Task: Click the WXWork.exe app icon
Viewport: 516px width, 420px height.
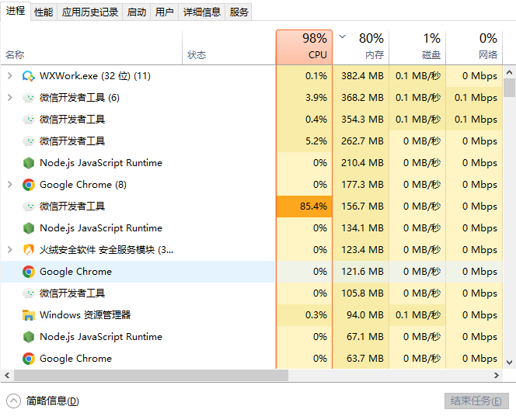Action: [28, 76]
